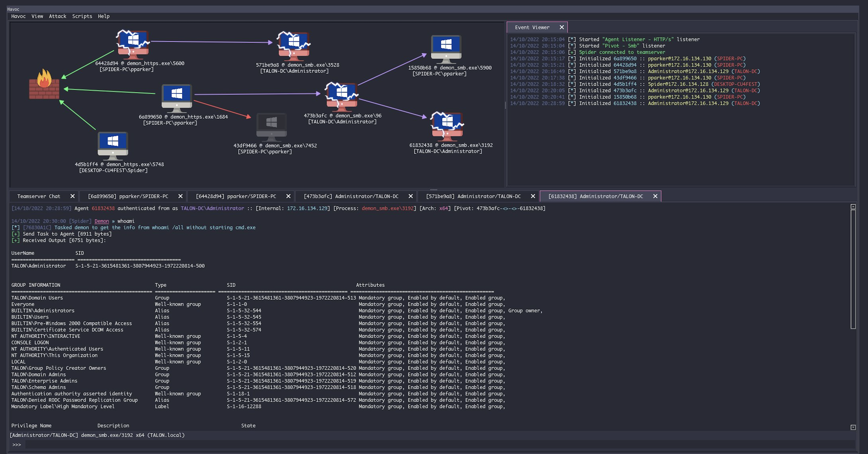Click the BUILTIN\Administrators group row
Image resolution: width=868 pixels, height=454 pixels.
[277, 310]
